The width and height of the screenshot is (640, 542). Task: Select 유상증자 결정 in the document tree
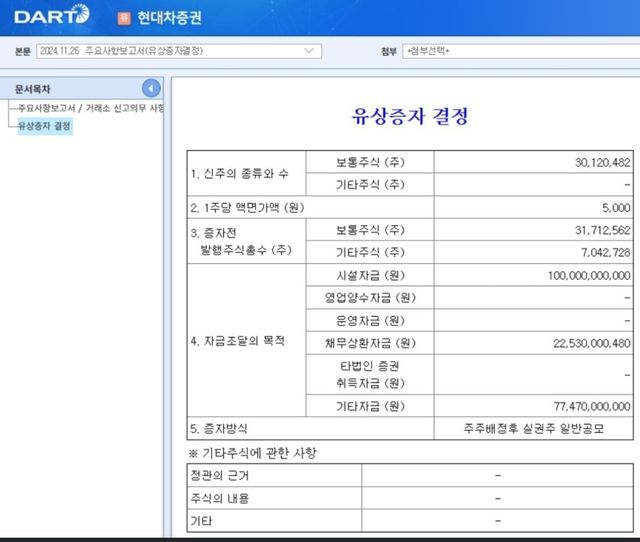point(44,126)
